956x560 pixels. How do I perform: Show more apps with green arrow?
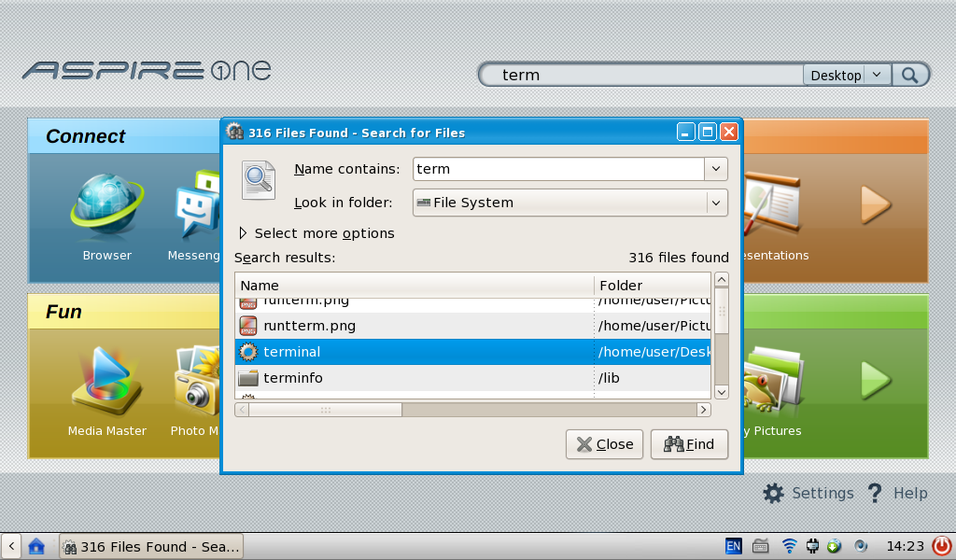[x=876, y=380]
